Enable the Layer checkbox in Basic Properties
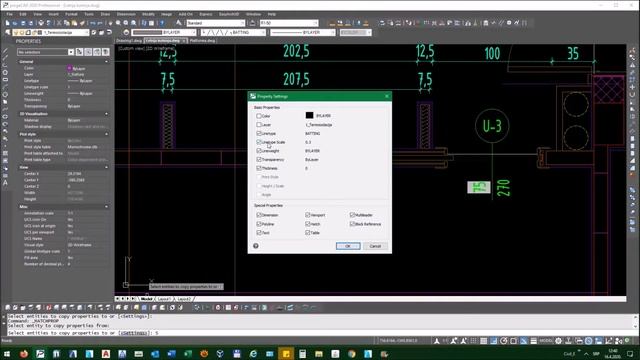 (259, 124)
